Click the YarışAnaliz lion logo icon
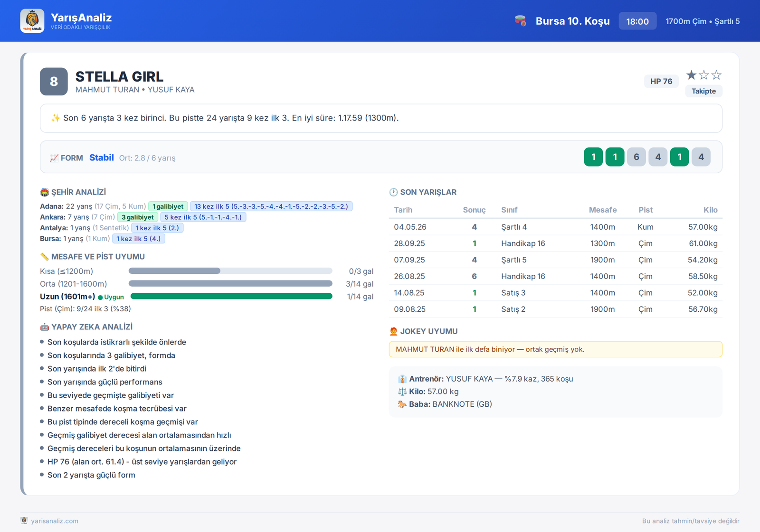 (x=32, y=21)
